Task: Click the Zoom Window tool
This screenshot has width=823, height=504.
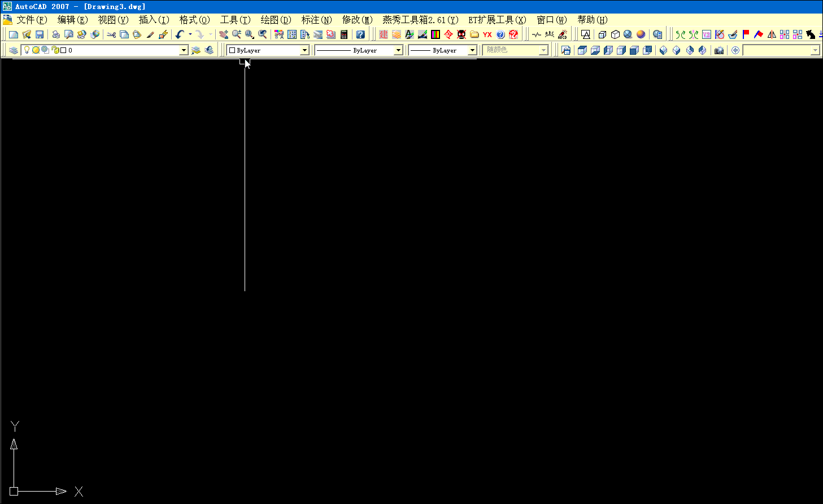Action: click(249, 34)
